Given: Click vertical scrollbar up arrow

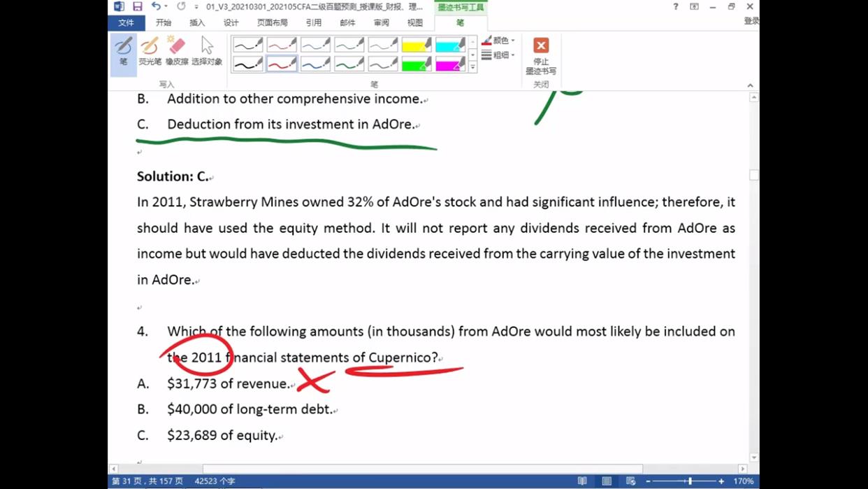Looking at the screenshot, I should 753,97.
